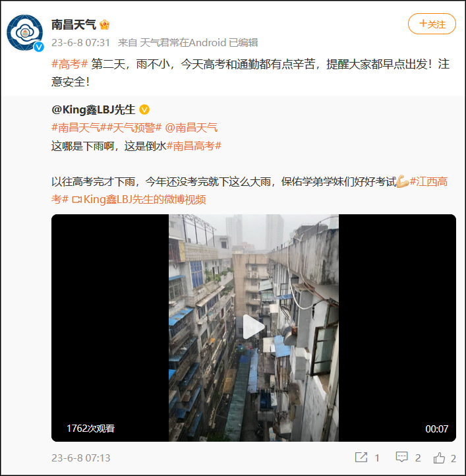This screenshot has height=476, width=466.
Task: Follow the account with +关注 button
Action: pyautogui.click(x=432, y=24)
